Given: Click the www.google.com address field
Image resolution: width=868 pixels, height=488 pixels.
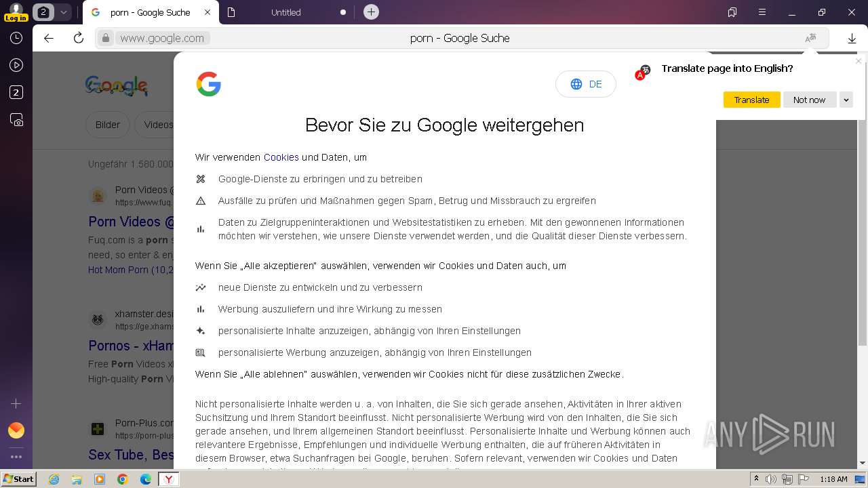Looking at the screenshot, I should (x=163, y=39).
